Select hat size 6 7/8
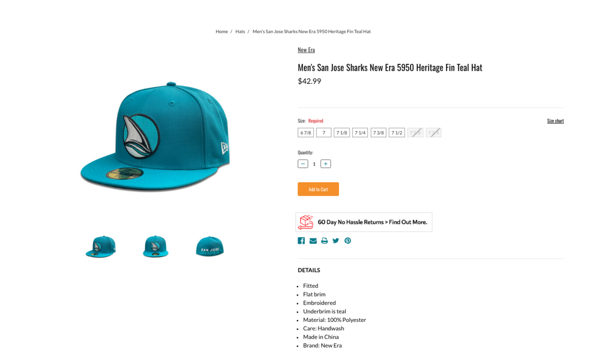 [305, 133]
